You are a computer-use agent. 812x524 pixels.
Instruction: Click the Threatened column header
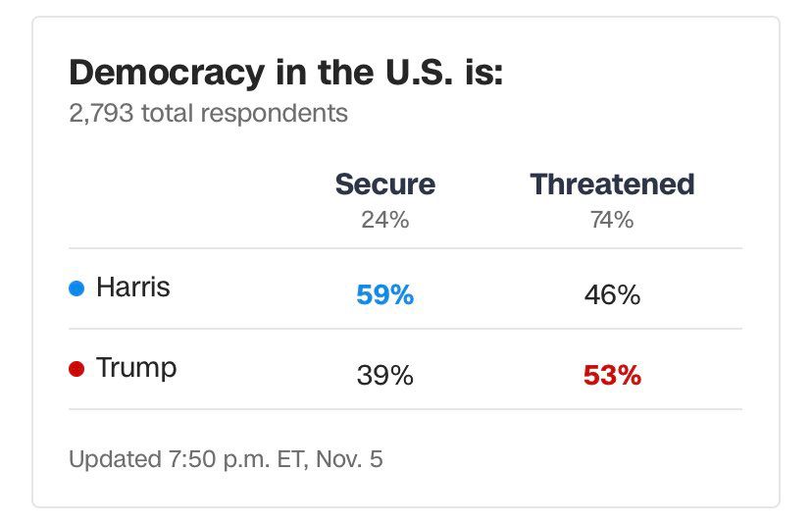tap(612, 183)
